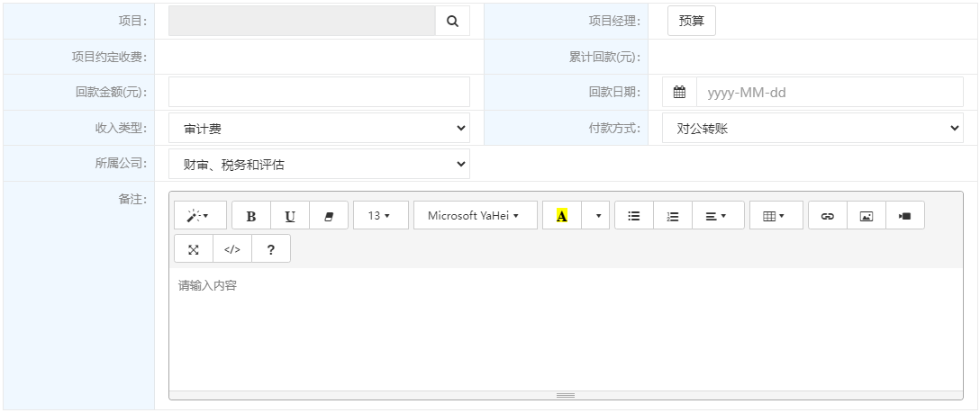Click the insert link icon
980x413 pixels.
pos(828,215)
